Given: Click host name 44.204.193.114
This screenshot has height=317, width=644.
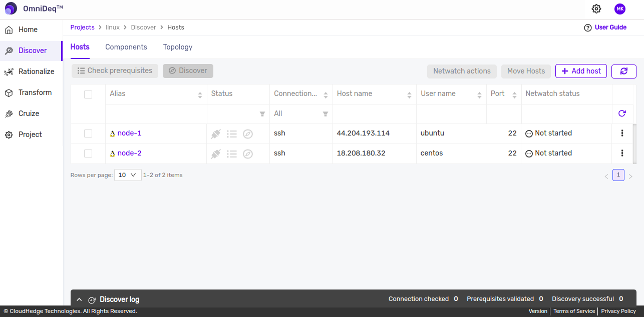Looking at the screenshot, I should tap(363, 133).
